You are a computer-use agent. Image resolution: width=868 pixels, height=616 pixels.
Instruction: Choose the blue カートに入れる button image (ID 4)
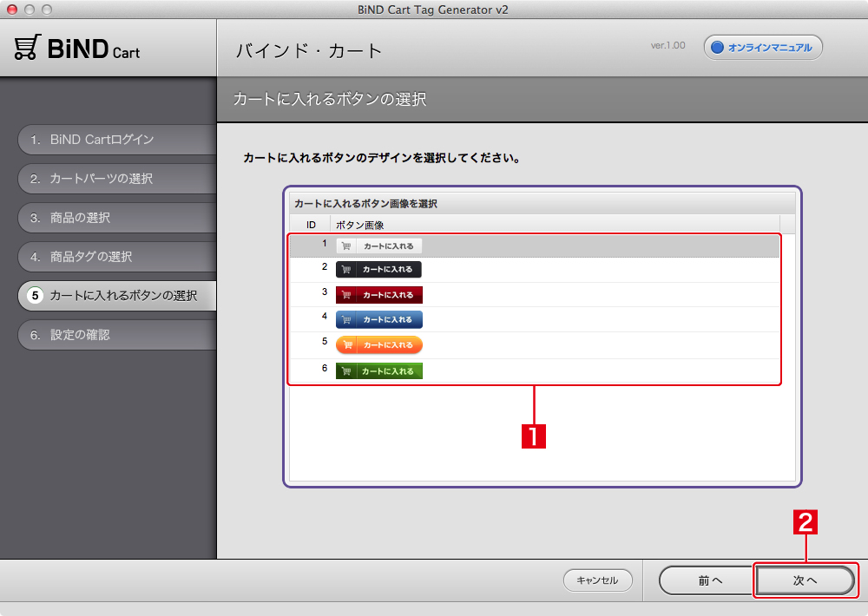coord(379,319)
